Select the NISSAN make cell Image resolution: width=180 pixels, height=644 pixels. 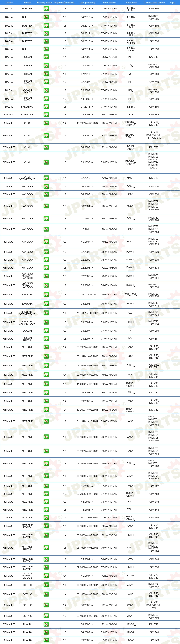click(x=9, y=115)
